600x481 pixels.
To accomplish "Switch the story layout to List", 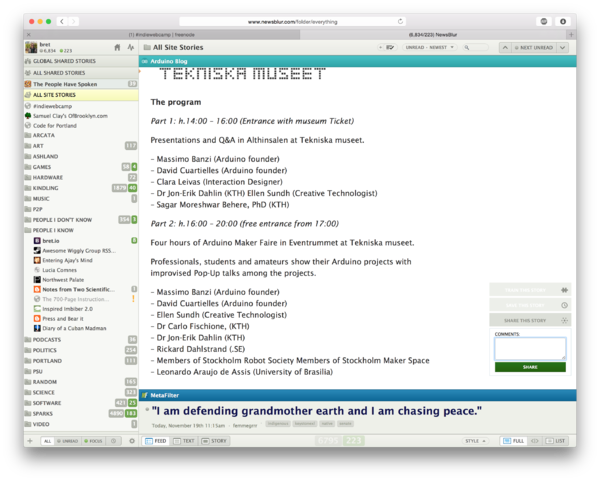I will click(x=556, y=441).
